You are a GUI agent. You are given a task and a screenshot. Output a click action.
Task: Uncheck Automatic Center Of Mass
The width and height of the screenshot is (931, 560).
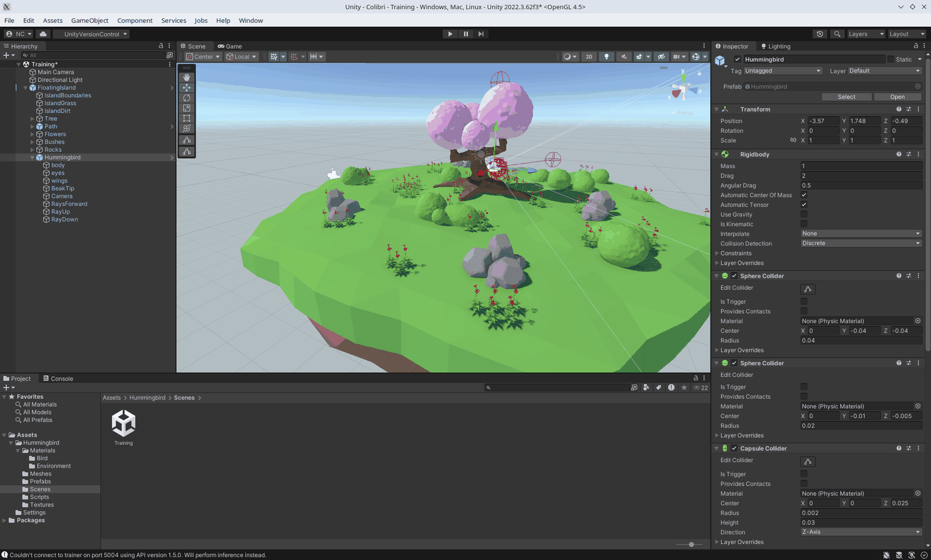804,195
